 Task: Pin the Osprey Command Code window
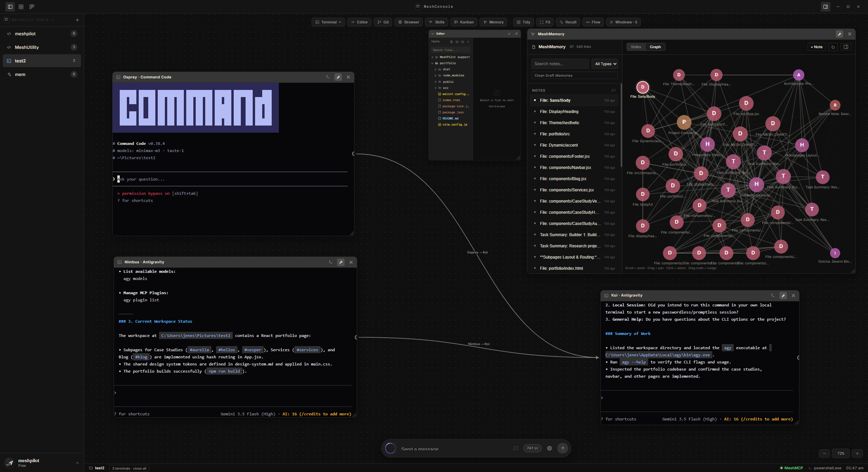(x=338, y=77)
